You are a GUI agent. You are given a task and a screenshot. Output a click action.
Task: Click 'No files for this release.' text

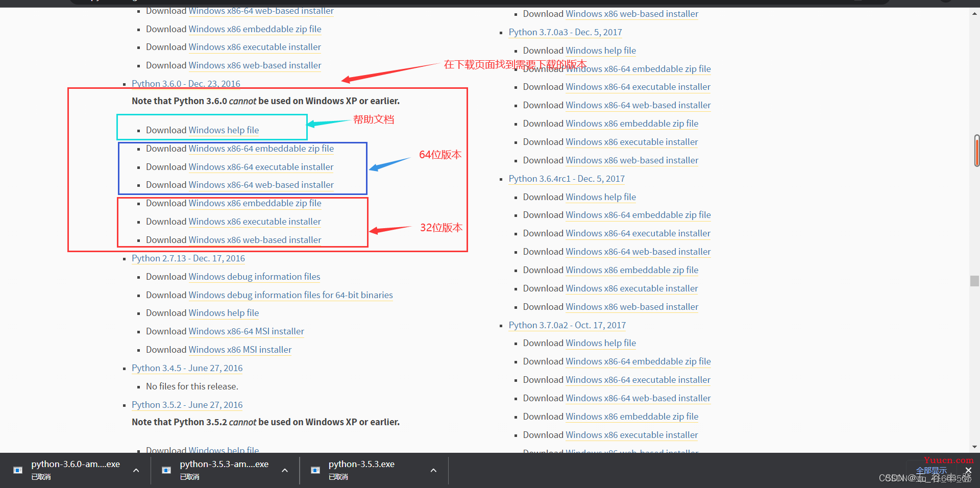192,386
